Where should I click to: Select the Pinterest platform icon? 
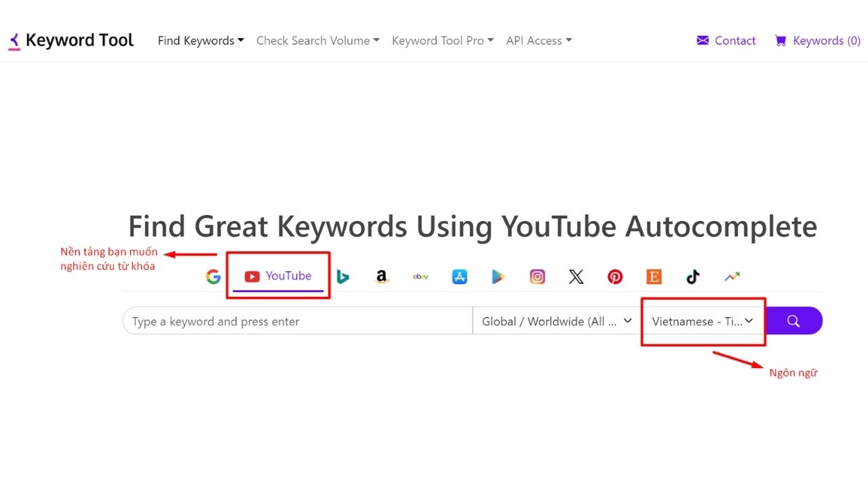tap(615, 277)
